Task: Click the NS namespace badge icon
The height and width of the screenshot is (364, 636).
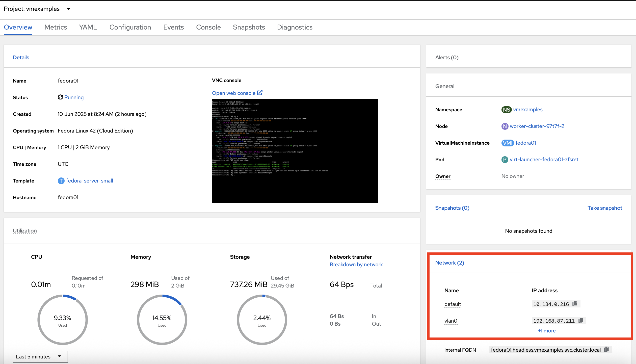Action: [506, 110]
